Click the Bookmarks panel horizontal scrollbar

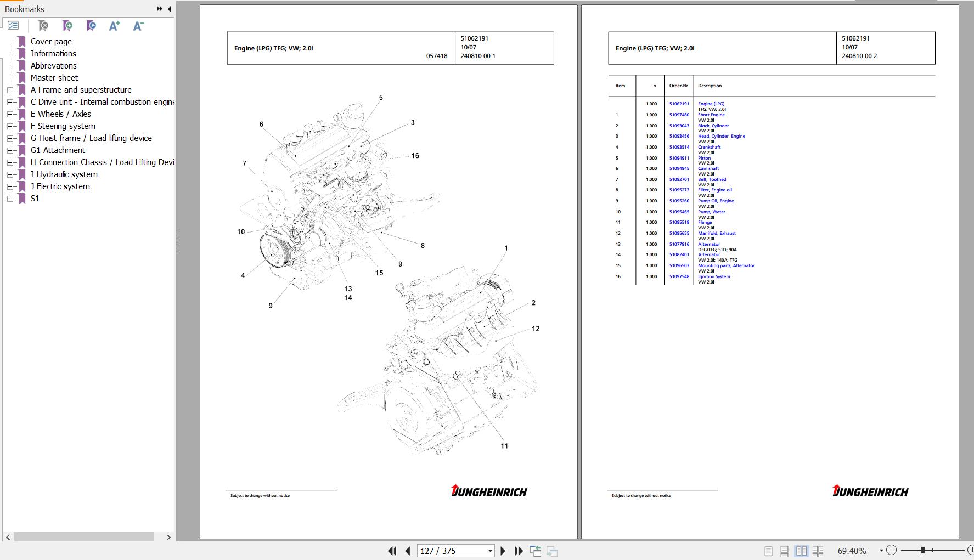84,537
